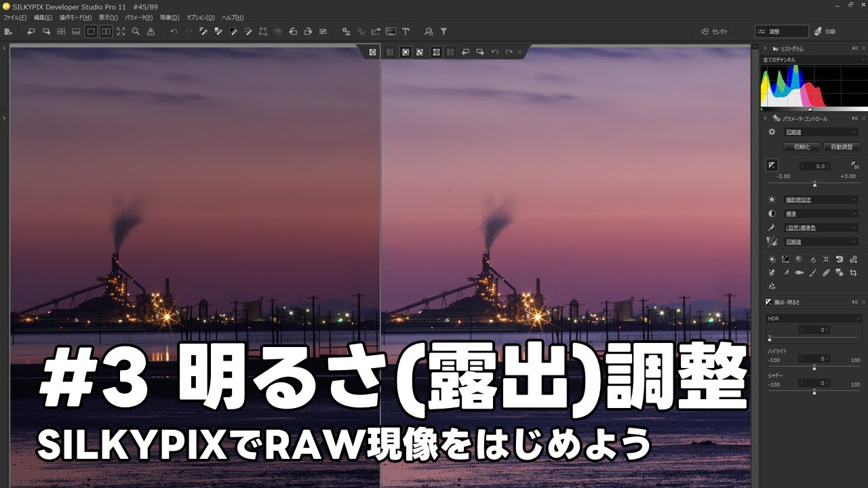Image resolution: width=868 pixels, height=488 pixels.
Task: Select the magnifier zoom tool
Action: coord(136,31)
